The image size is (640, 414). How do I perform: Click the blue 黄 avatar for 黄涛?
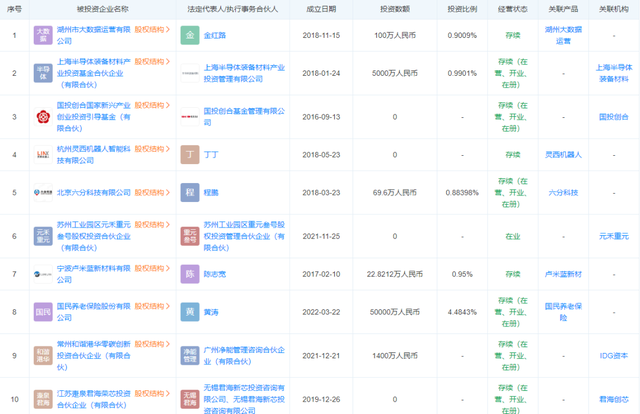point(190,312)
